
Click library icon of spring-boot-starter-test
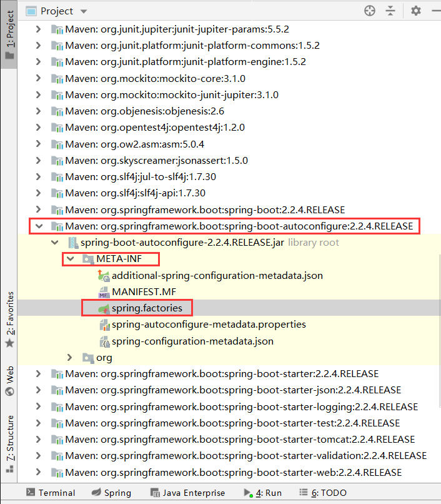click(x=57, y=423)
